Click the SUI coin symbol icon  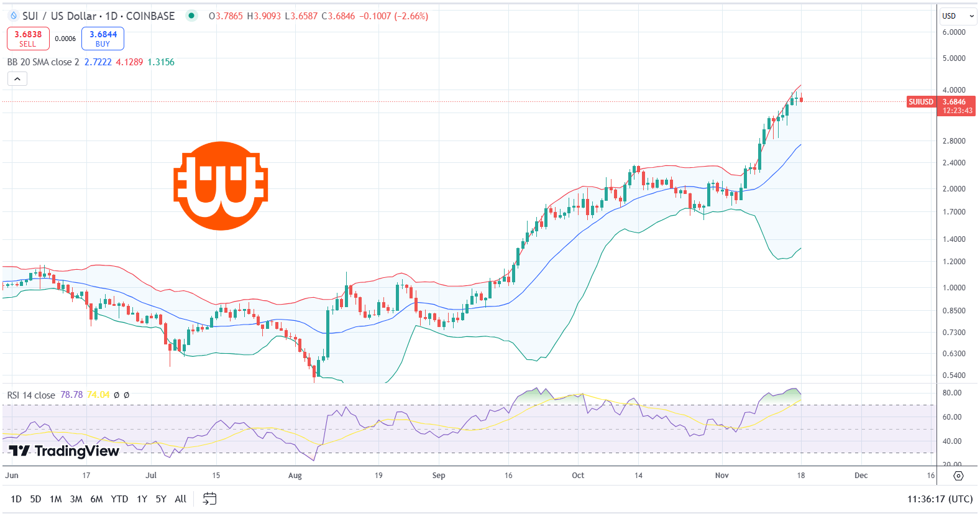coord(14,16)
